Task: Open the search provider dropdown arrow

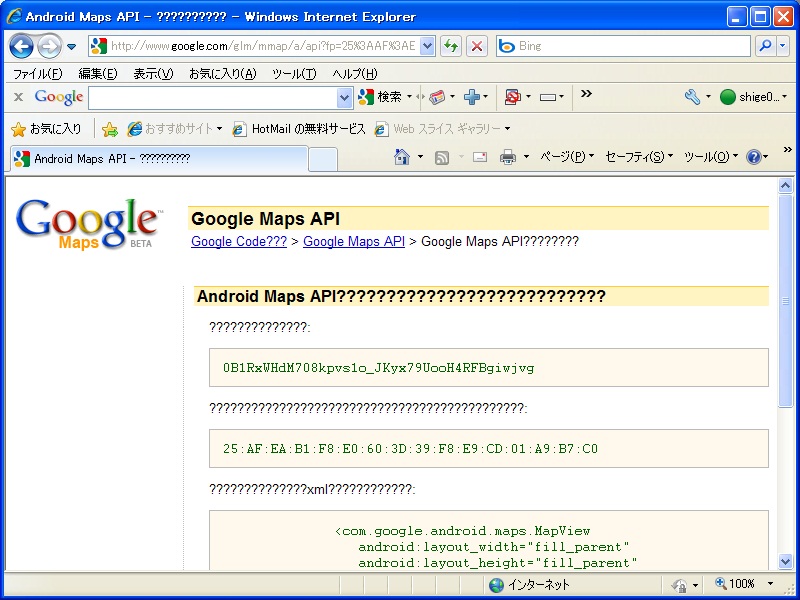Action: (x=783, y=46)
